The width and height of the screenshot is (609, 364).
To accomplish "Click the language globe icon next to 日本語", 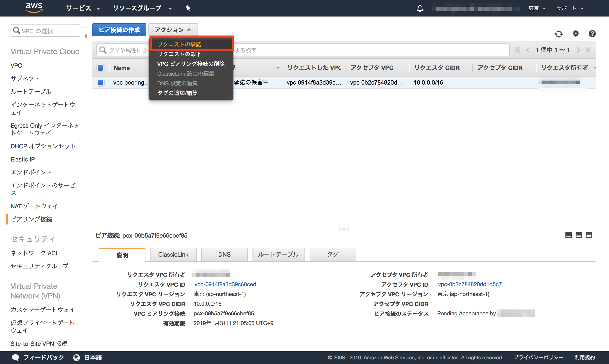I will pyautogui.click(x=76, y=358).
